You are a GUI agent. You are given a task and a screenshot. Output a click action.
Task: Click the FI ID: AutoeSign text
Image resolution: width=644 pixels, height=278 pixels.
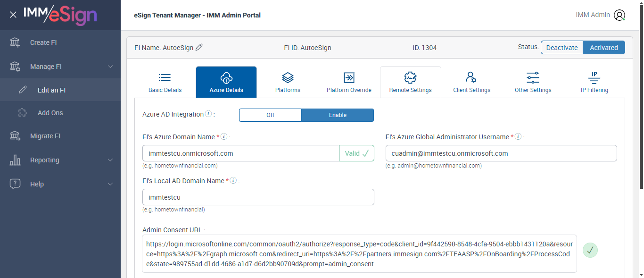[307, 48]
